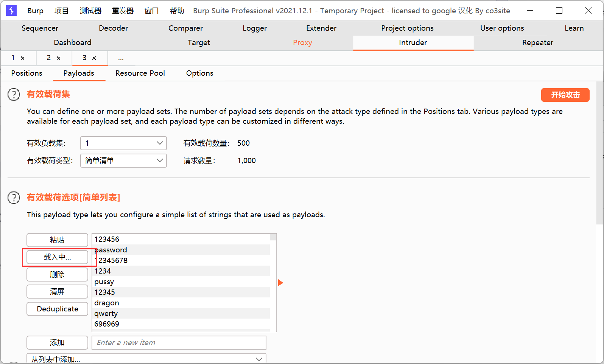Click the 清屏 clear button
Viewport: 604px width, 364px height.
(x=57, y=291)
